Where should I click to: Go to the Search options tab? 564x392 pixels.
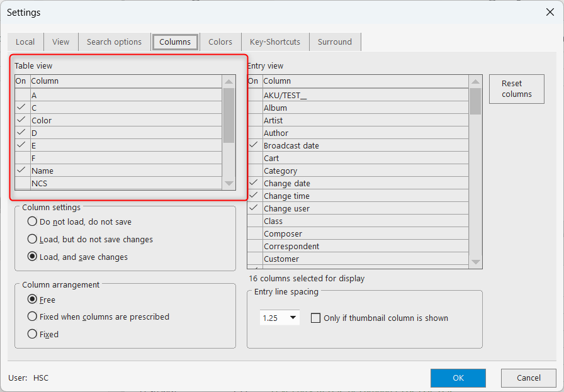point(114,42)
